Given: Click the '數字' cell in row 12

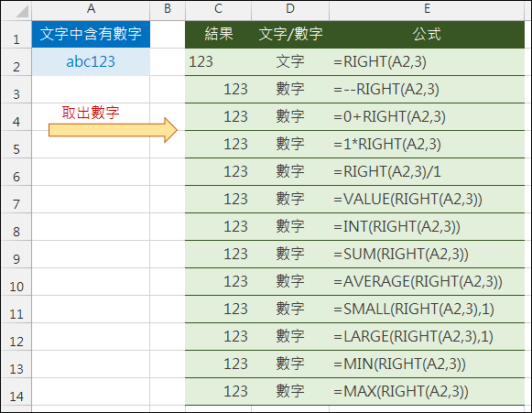Looking at the screenshot, I should click(x=290, y=337).
